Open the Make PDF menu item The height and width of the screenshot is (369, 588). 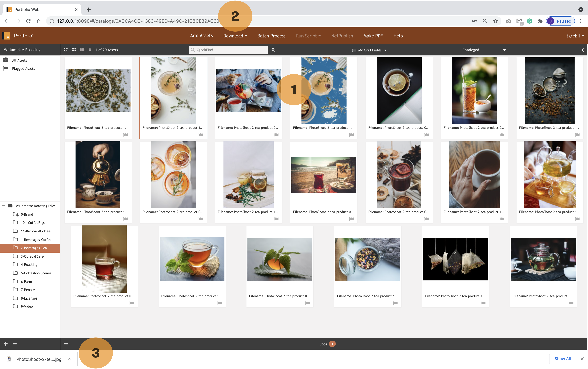pyautogui.click(x=373, y=36)
